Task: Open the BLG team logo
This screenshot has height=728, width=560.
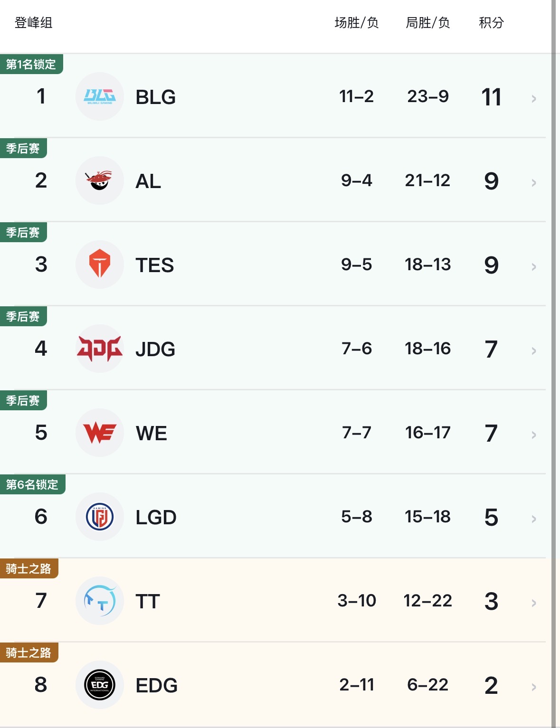Action: 100,96
